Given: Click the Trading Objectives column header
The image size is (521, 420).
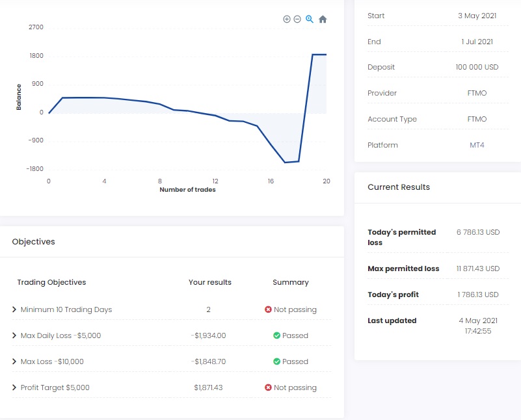Looking at the screenshot, I should tap(51, 282).
